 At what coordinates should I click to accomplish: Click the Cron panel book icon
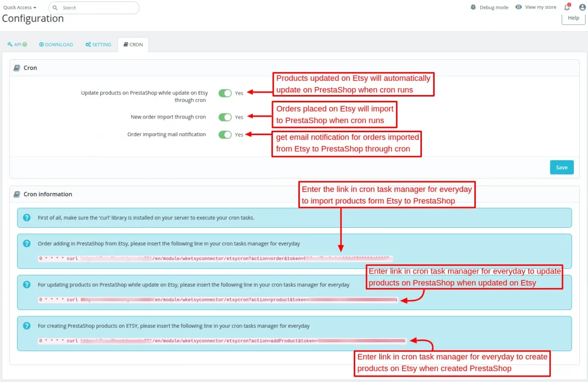click(17, 68)
